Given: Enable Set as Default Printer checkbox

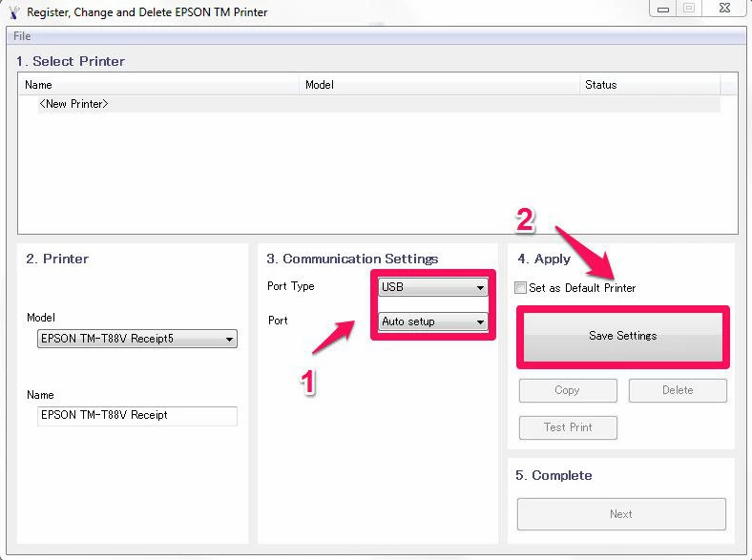Looking at the screenshot, I should click(521, 288).
